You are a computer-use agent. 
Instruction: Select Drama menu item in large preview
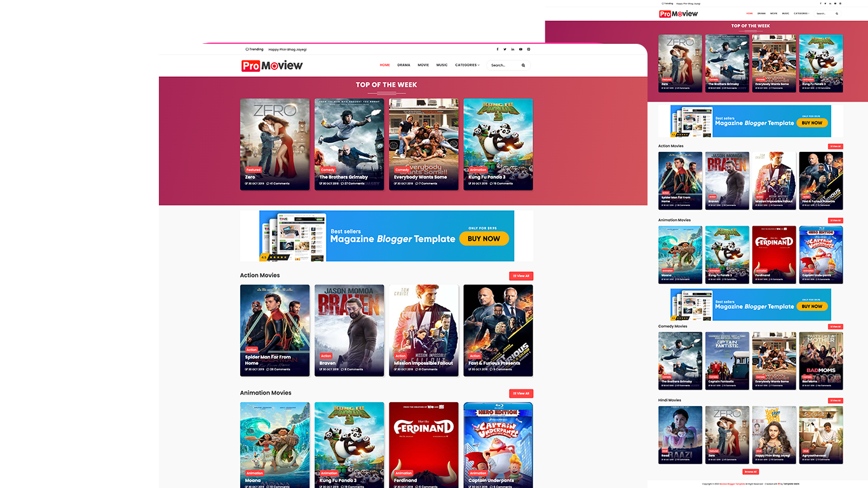403,65
